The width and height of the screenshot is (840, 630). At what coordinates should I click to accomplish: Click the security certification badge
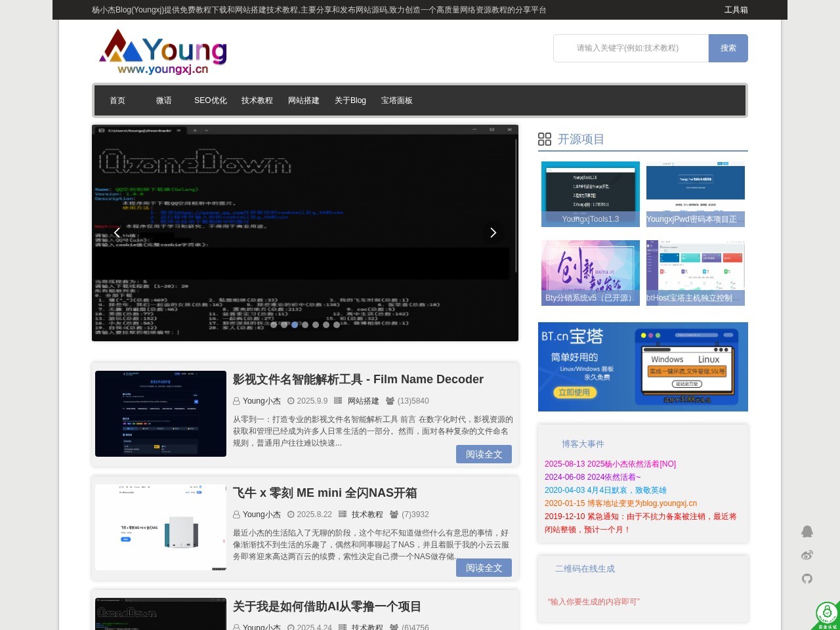826,615
